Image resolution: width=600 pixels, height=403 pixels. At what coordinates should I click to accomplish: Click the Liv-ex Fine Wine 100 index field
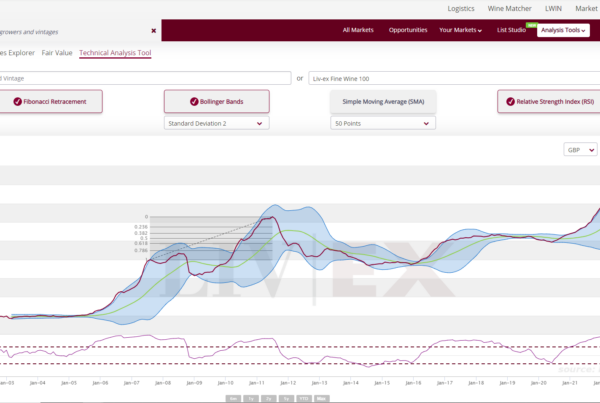tap(454, 78)
